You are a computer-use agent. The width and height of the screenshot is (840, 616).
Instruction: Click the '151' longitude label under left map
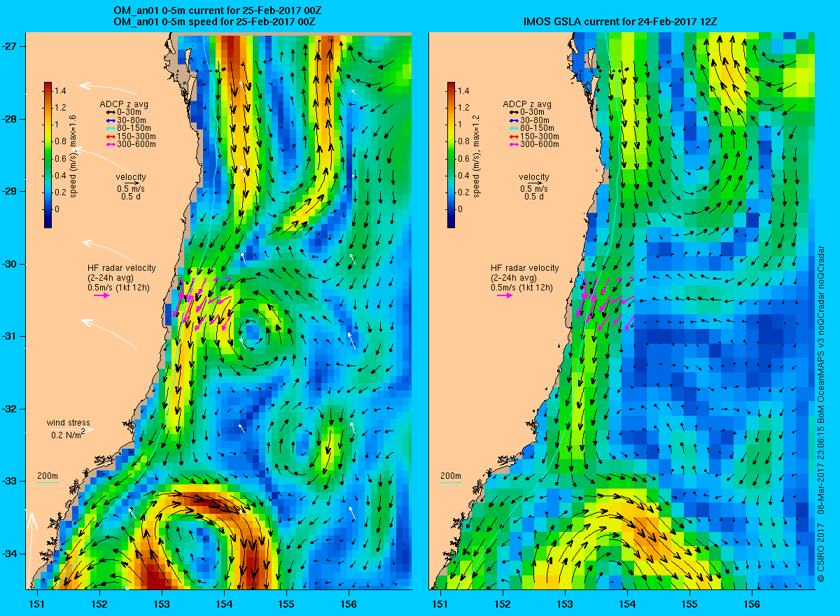(x=36, y=603)
